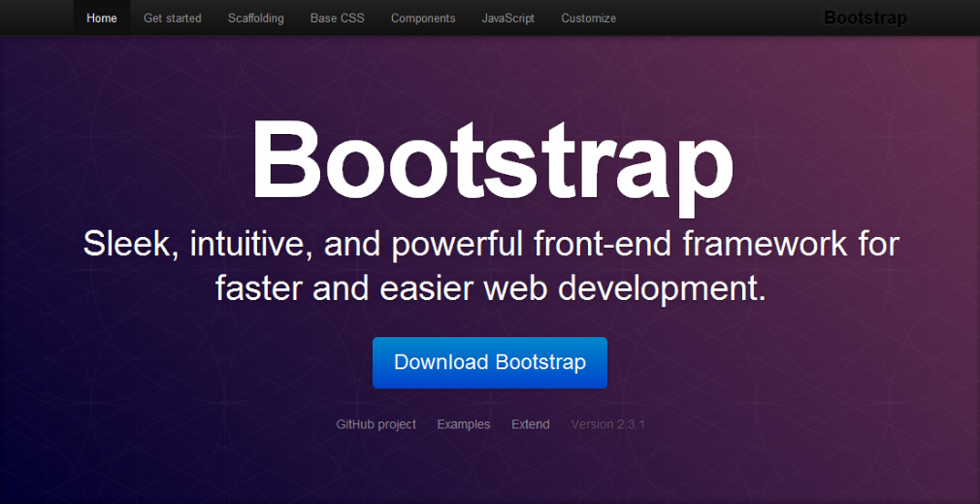Open the Components page

click(x=423, y=18)
